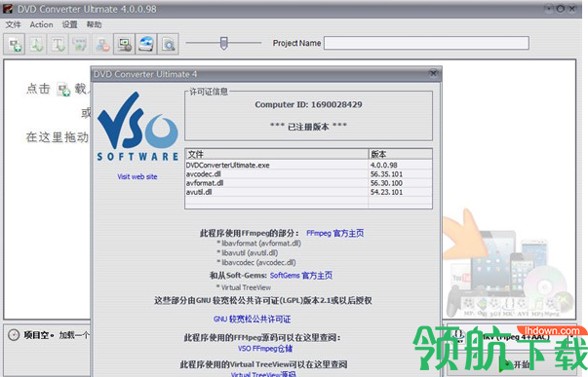Open the 设置 menu
Viewport: 588px width, 377px height.
[69, 24]
